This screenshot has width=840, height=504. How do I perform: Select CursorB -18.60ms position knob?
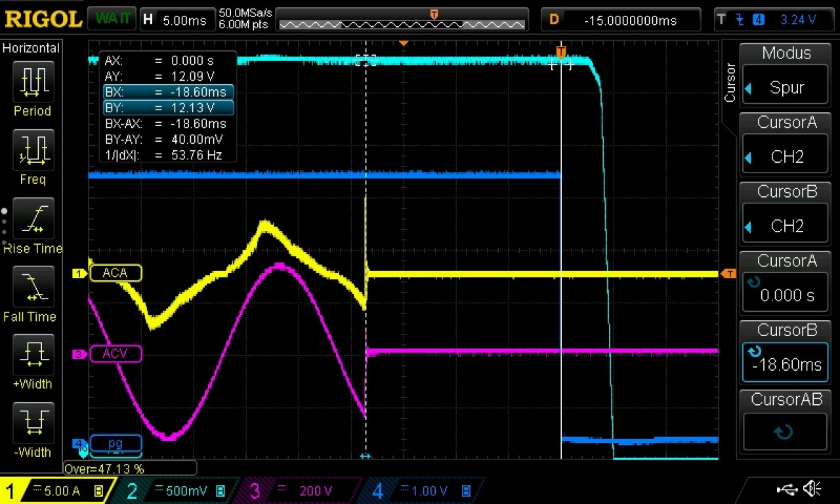click(x=786, y=352)
